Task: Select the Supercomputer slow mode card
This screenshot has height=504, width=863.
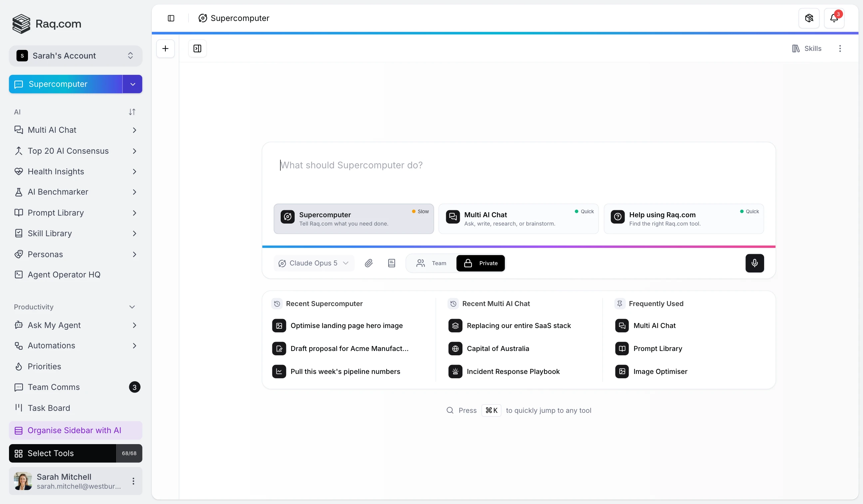Action: pos(353,219)
